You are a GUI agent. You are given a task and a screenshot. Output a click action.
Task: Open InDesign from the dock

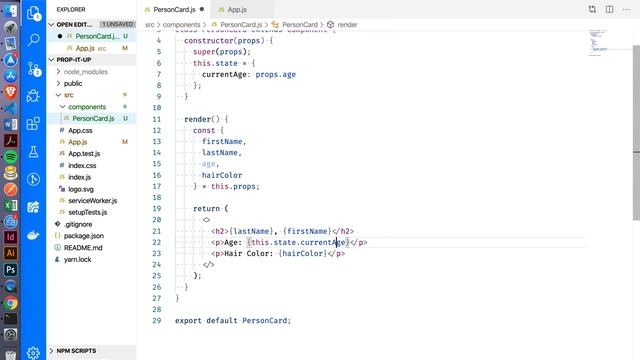[x=11, y=237]
